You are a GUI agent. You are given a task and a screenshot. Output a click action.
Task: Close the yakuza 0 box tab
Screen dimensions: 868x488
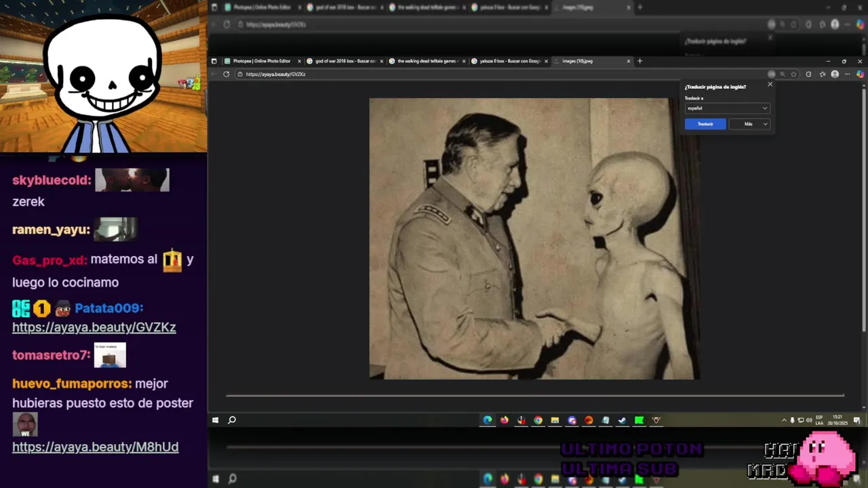point(546,61)
